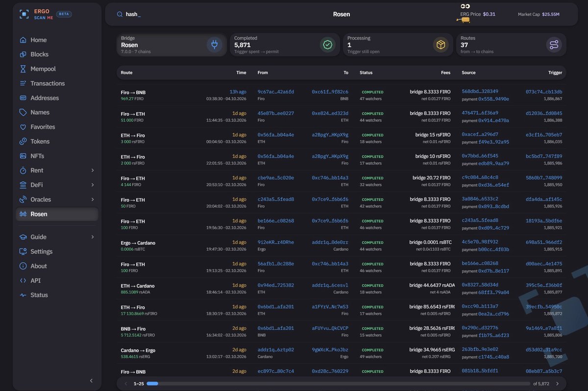
Task: Click the ETH → Cardano route row
Action: tap(341, 289)
